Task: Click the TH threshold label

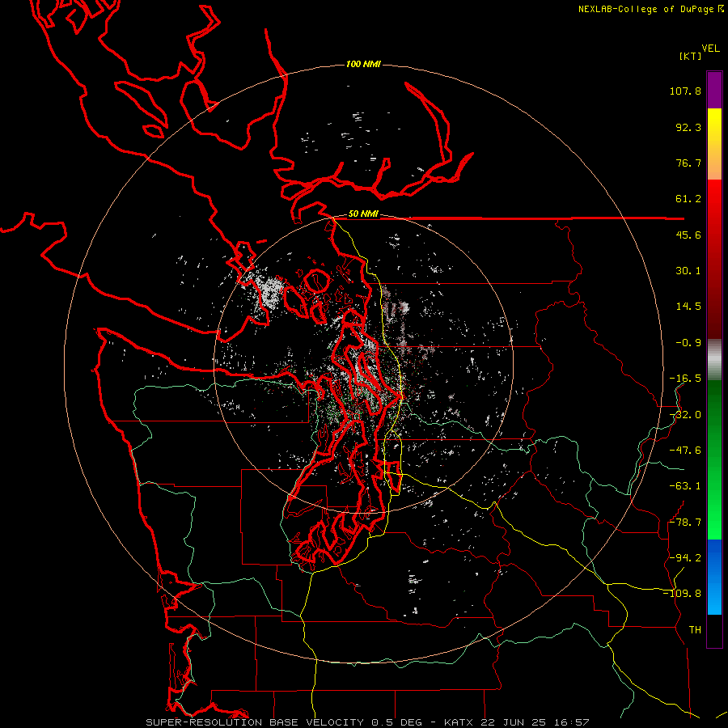Action: click(x=695, y=630)
